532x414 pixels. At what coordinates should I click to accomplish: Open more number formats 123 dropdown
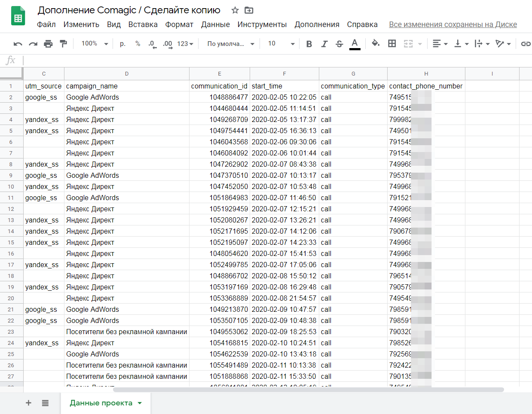click(x=185, y=44)
